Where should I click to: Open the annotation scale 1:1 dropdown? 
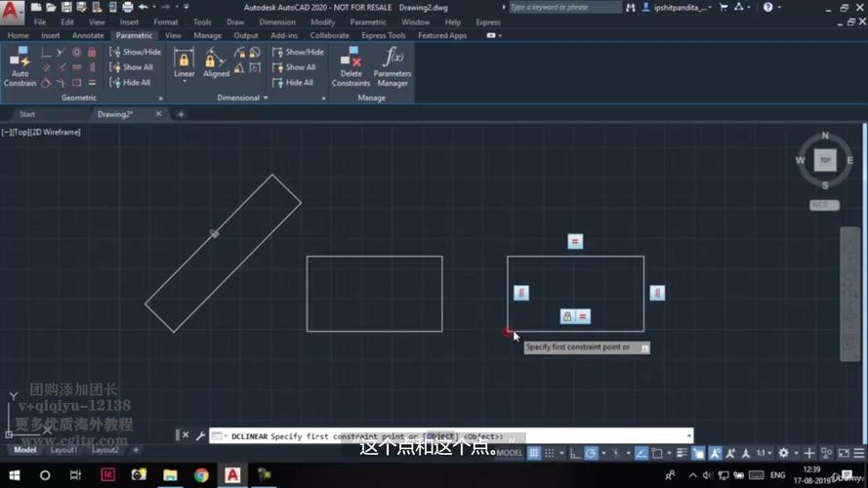coord(763,453)
